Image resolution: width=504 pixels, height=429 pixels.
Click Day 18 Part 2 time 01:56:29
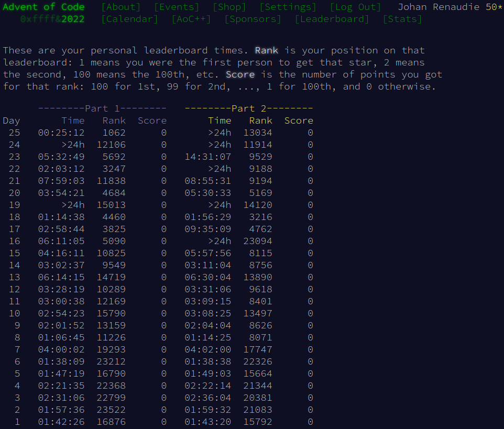pos(208,217)
